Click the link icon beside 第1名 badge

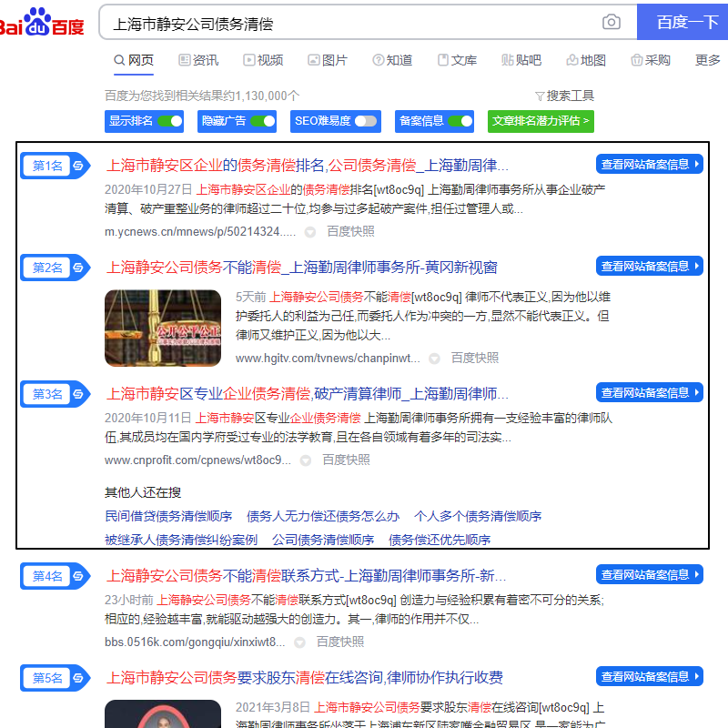(x=78, y=166)
